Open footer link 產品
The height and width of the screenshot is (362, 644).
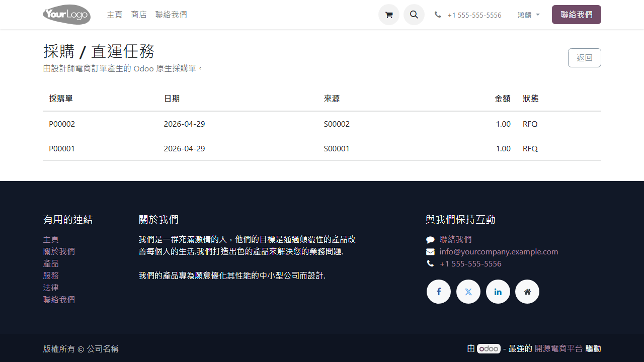51,263
